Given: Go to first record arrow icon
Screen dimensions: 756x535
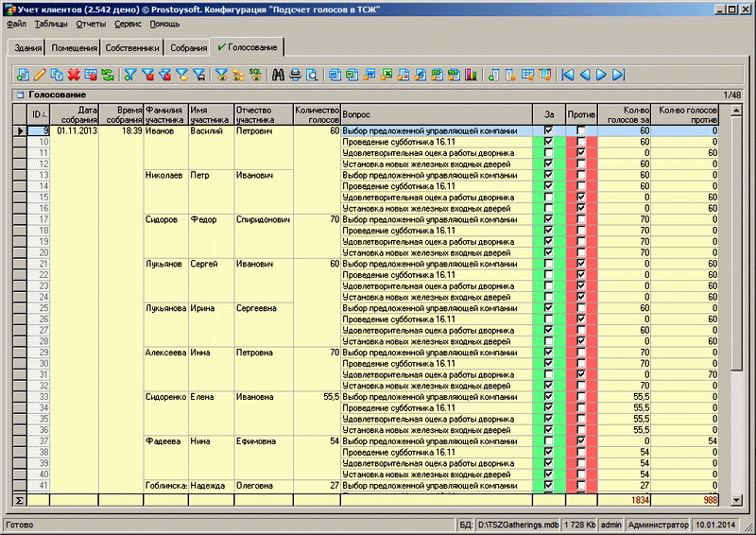Looking at the screenshot, I should pos(567,75).
